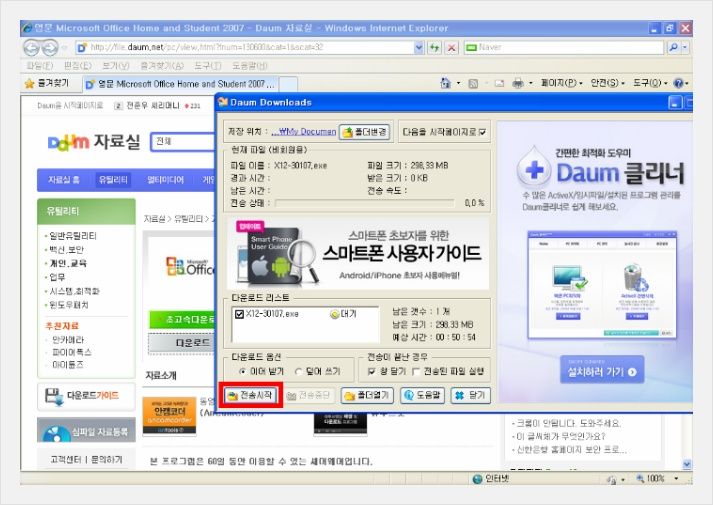The image size is (713, 505).
Task: Click the refresh icon beside address bar
Action: pyautogui.click(x=434, y=47)
